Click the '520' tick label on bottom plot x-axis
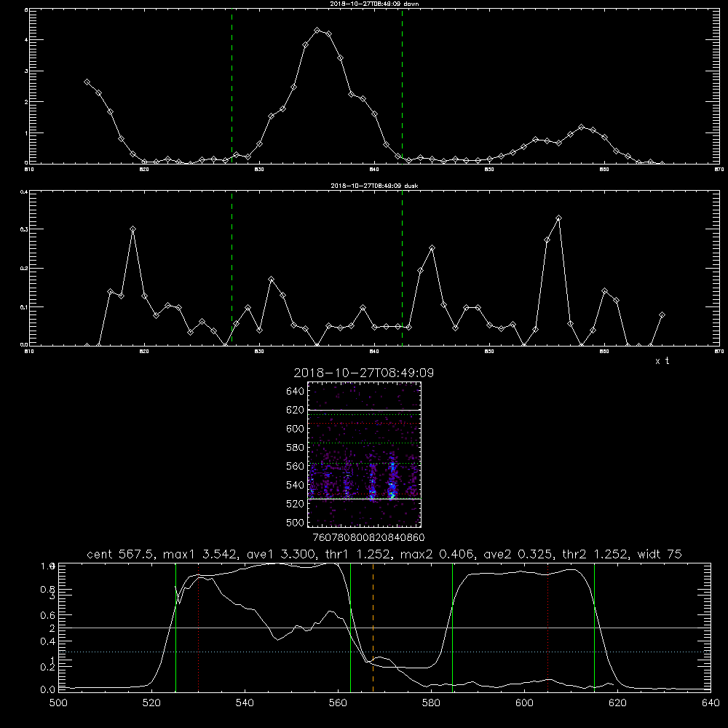This screenshot has width=728, height=728. coord(151,703)
